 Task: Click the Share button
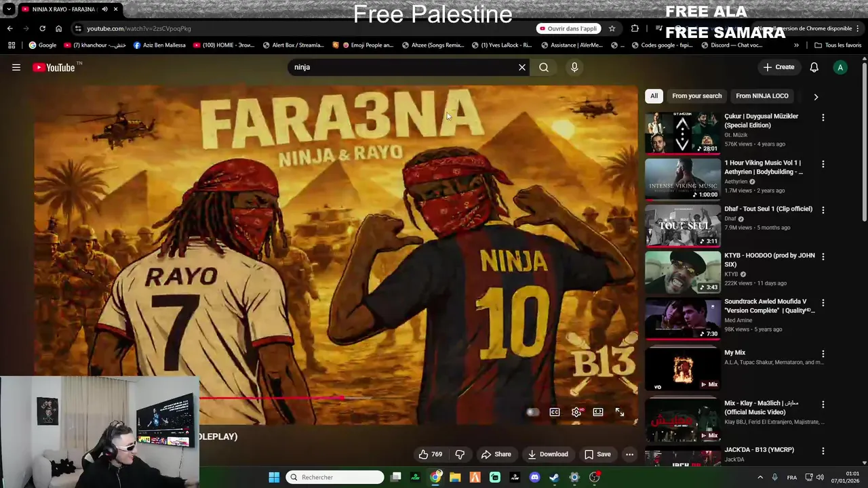tap(496, 454)
